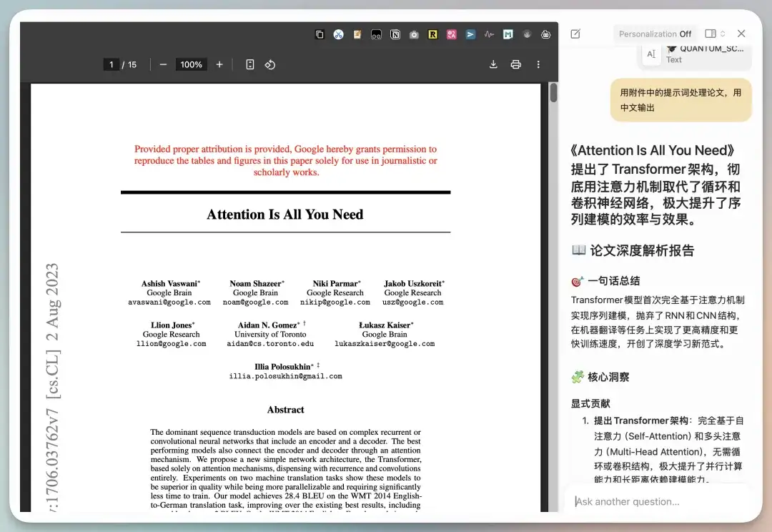Click the blue paper-plane send extension
This screenshot has width=772, height=532.
click(x=470, y=34)
